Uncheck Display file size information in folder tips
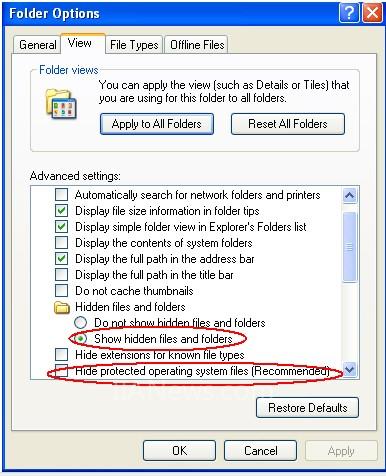Image resolution: width=386 pixels, height=476 pixels. (x=62, y=211)
